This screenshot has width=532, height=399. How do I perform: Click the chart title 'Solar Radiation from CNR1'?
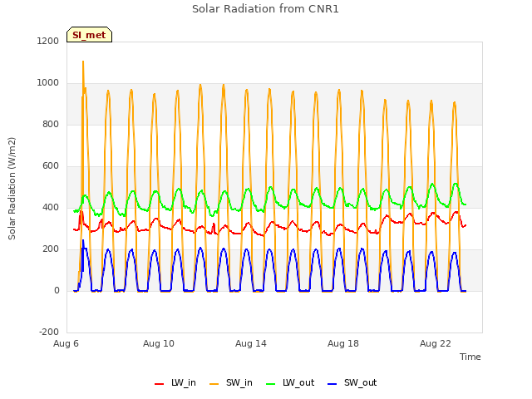point(265,9)
